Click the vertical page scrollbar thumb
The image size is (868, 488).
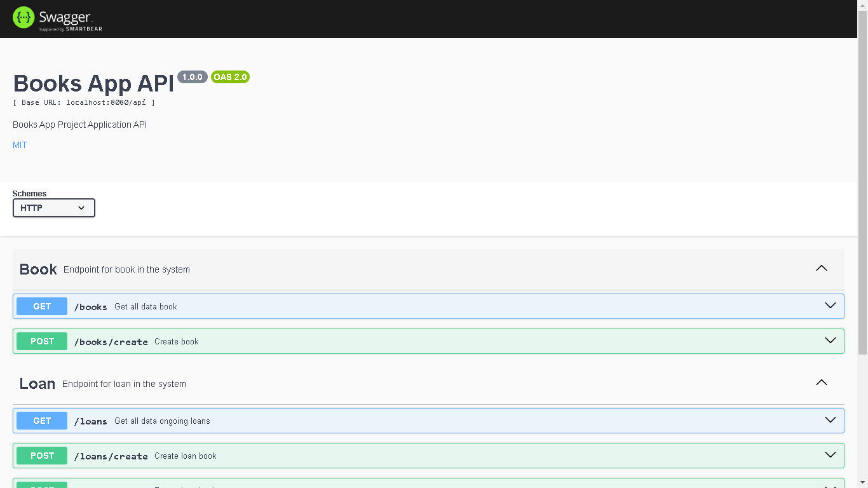pos(862,182)
